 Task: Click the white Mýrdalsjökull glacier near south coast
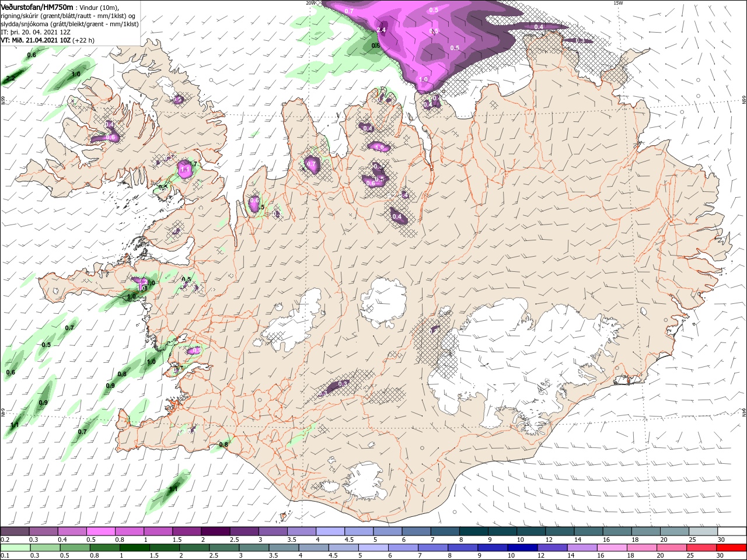pyautogui.click(x=365, y=481)
